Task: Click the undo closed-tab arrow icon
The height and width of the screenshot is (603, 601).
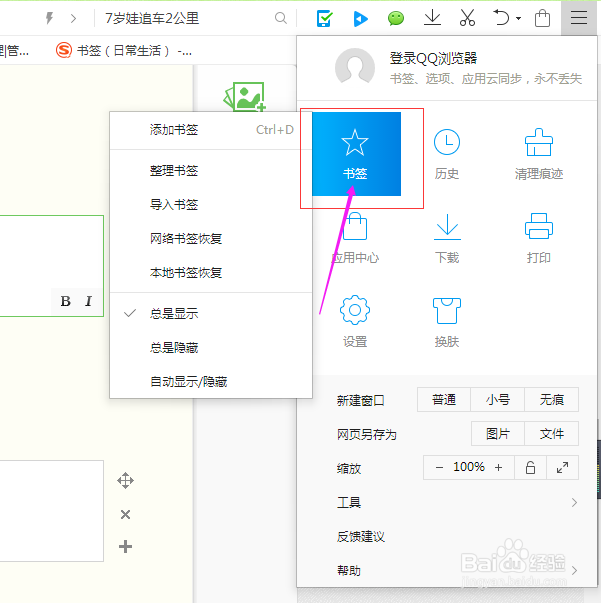Action: click(x=501, y=18)
